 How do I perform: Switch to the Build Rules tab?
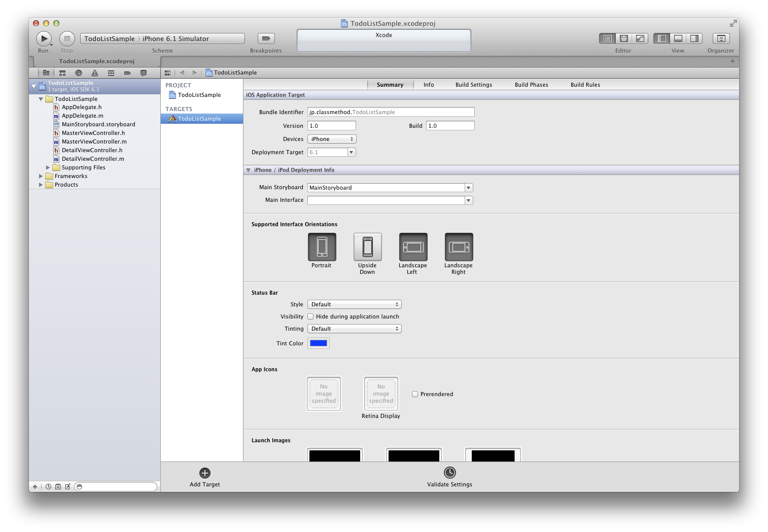click(585, 85)
